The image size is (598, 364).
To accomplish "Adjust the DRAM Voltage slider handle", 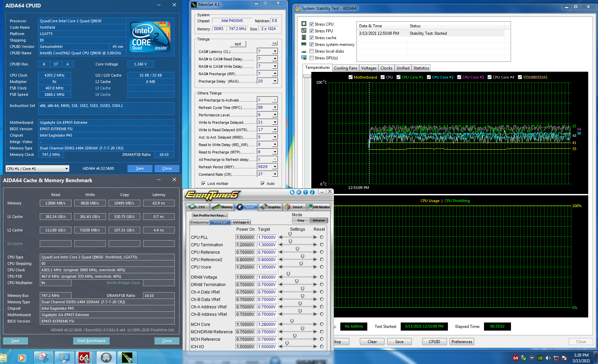I will click(x=288, y=274).
